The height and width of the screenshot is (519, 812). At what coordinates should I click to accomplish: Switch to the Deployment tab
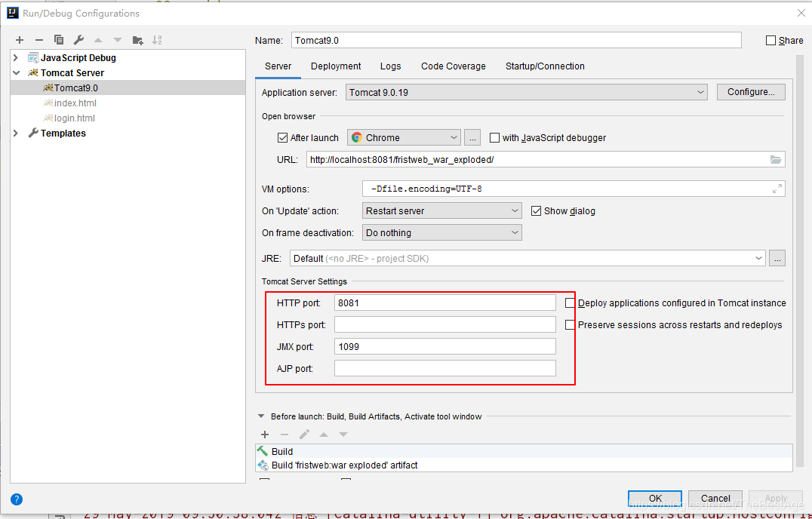(336, 66)
